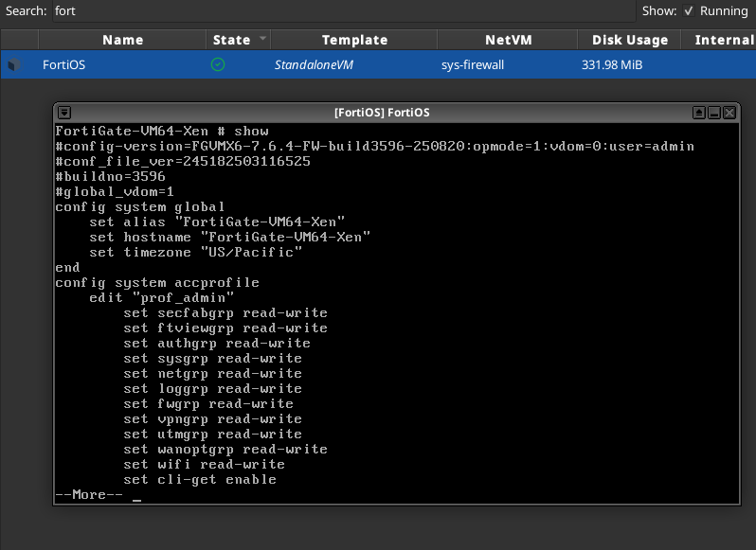Click the 331.98 MiB disk usage cell
Viewport: 756px width, 550px height.
click(x=613, y=65)
